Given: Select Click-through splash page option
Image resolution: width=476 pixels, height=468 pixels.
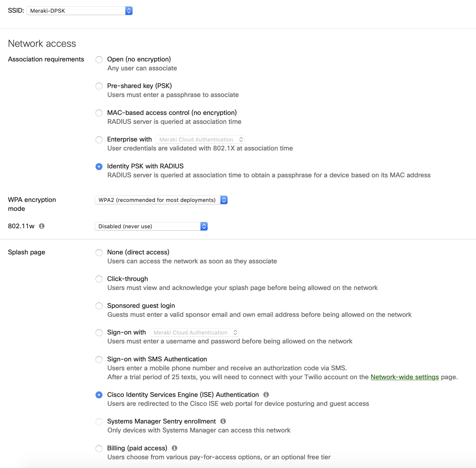Looking at the screenshot, I should point(99,279).
